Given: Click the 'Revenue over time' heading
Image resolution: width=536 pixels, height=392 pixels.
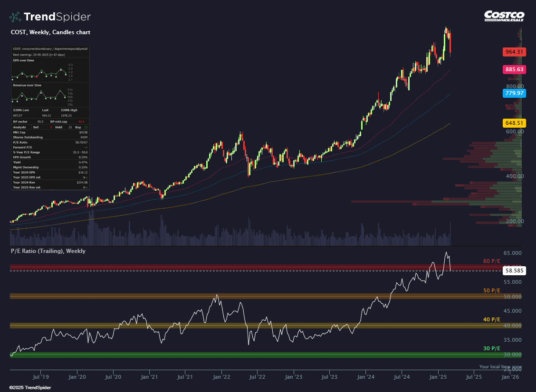Looking at the screenshot, I should click(27, 85).
